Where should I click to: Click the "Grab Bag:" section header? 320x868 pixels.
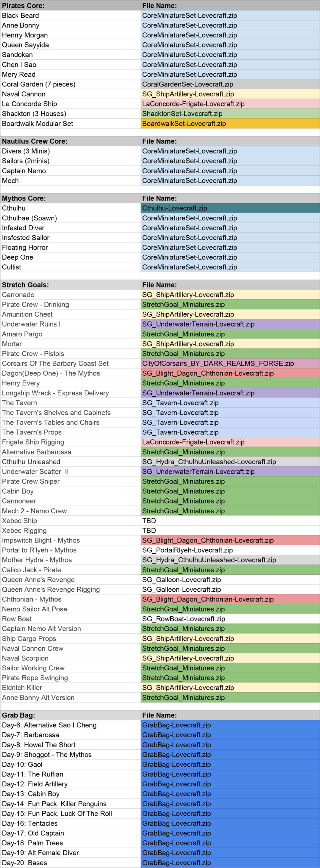click(71, 715)
